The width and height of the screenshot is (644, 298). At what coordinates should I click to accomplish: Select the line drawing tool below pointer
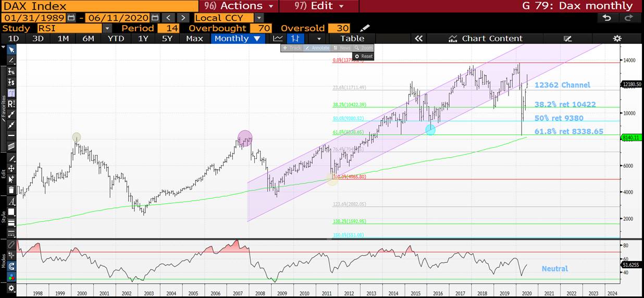(11, 60)
